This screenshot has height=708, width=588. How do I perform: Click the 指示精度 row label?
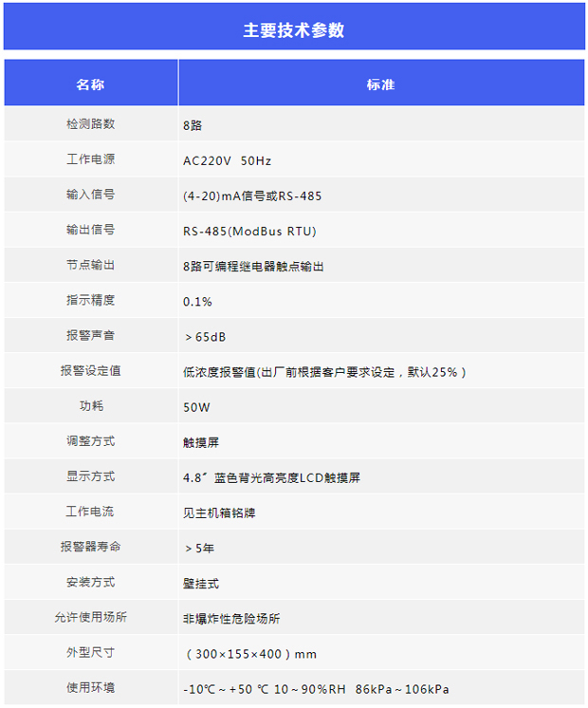coord(90,300)
